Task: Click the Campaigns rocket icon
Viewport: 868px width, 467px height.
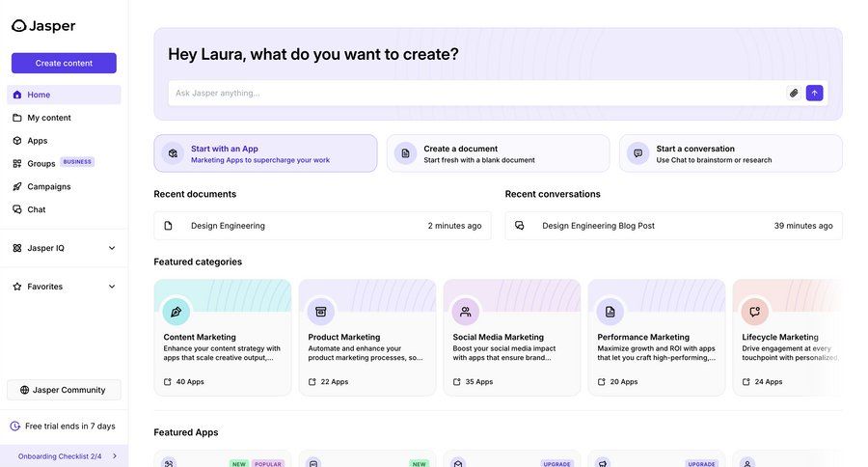Action: point(17,186)
